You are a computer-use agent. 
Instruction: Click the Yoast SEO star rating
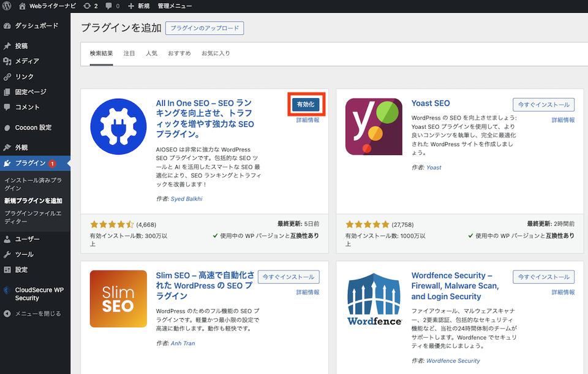(x=367, y=224)
